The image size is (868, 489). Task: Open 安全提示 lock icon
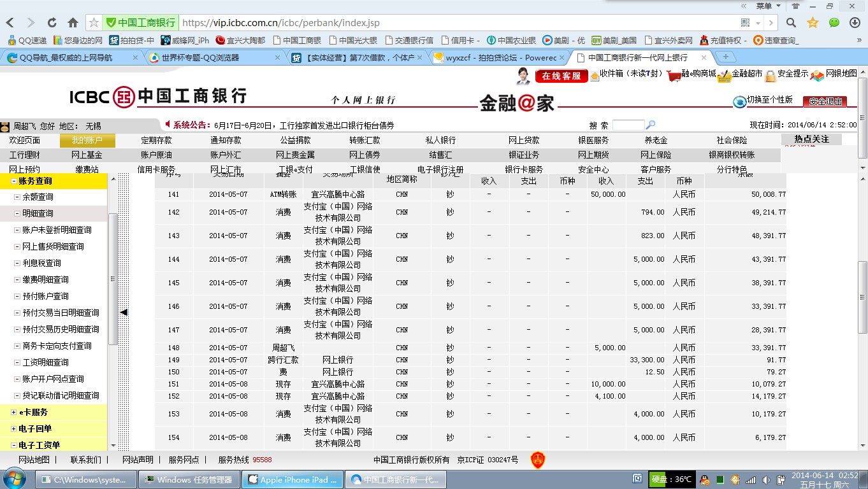[770, 76]
